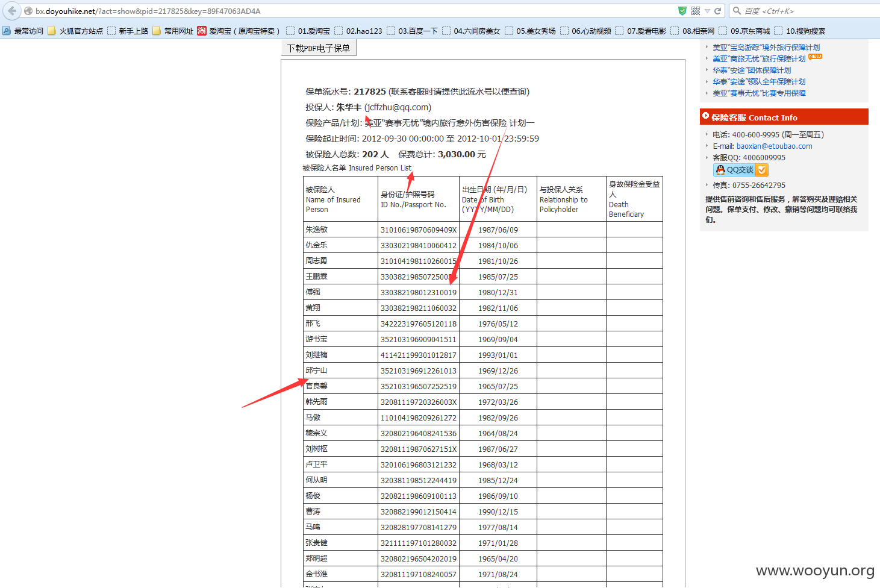Open the 08.相亲网 bookmark
The width and height of the screenshot is (880, 588).
(693, 31)
